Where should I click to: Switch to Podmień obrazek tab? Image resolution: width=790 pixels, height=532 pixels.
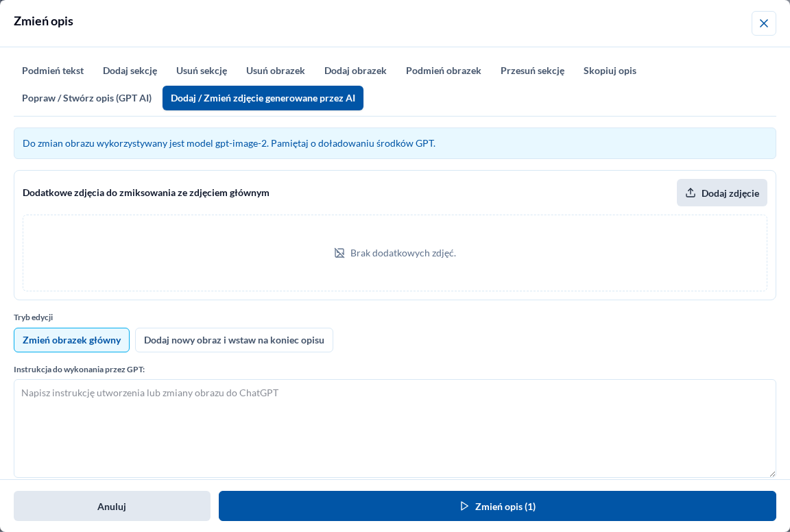pos(444,71)
